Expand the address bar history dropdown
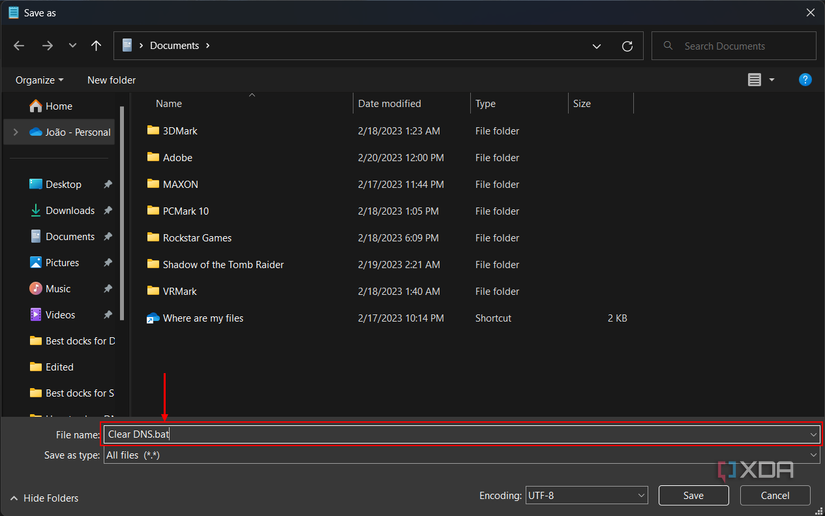This screenshot has width=825, height=516. tap(596, 46)
